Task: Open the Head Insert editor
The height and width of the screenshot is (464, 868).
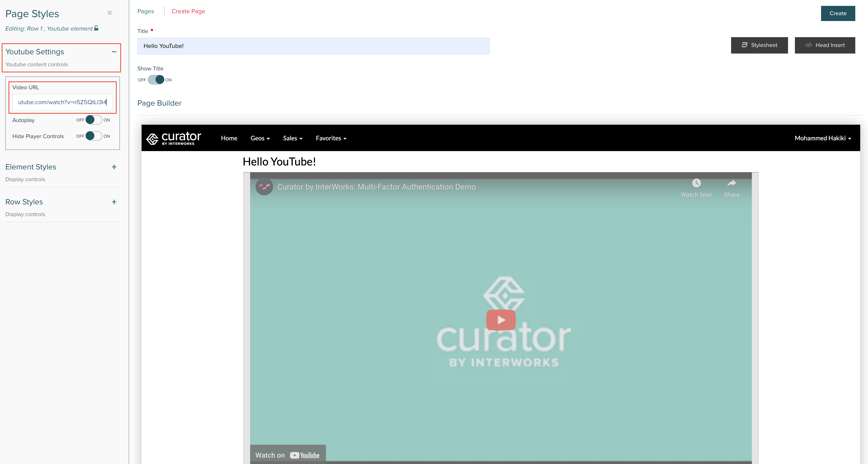Action: (825, 45)
